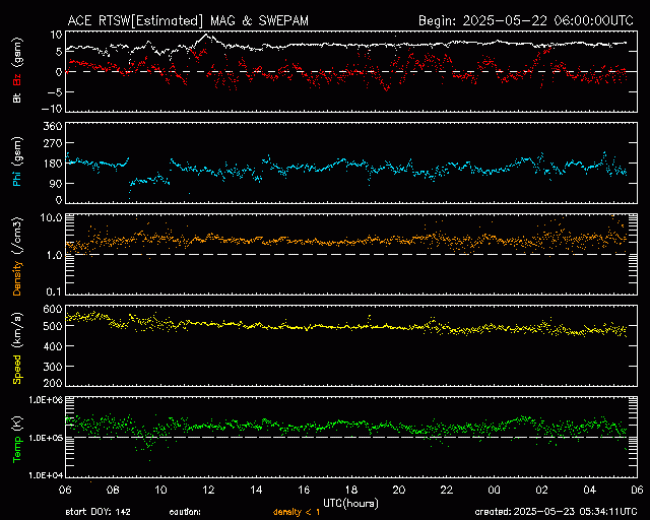Click the '18' hour label on time axis
This screenshot has height=520, width=650.
click(351, 490)
